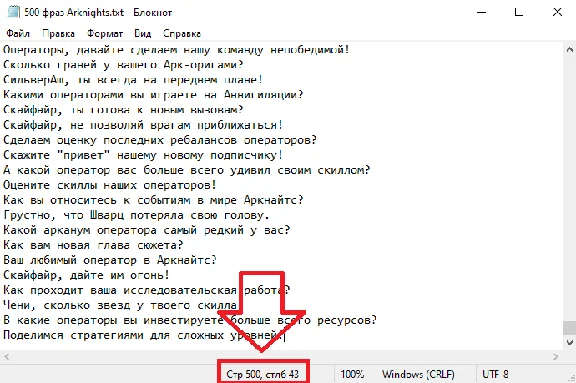The width and height of the screenshot is (576, 383).
Task: Click the 100% zoom indicator in status bar
Action: tap(352, 374)
